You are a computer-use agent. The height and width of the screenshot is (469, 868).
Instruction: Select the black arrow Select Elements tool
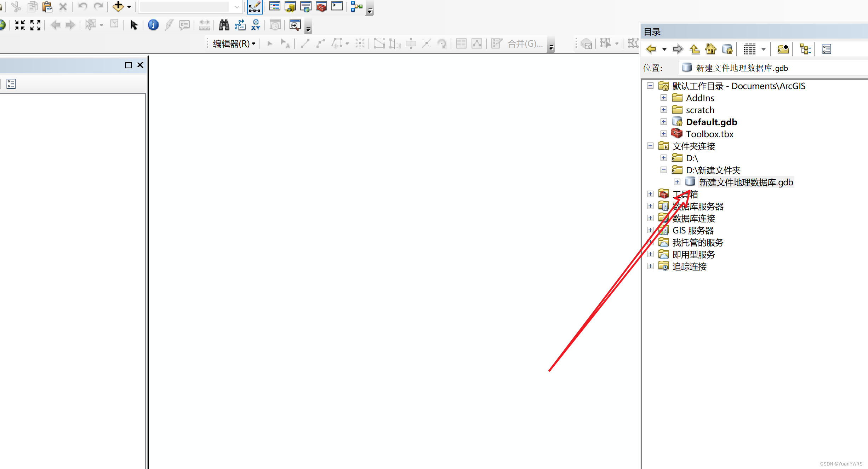pyautogui.click(x=133, y=25)
